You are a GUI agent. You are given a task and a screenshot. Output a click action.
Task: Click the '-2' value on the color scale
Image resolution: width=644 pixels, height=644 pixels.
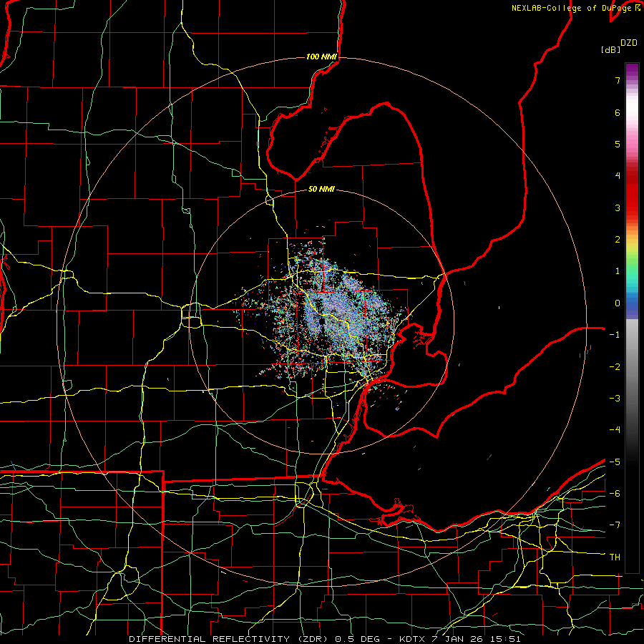click(x=615, y=367)
